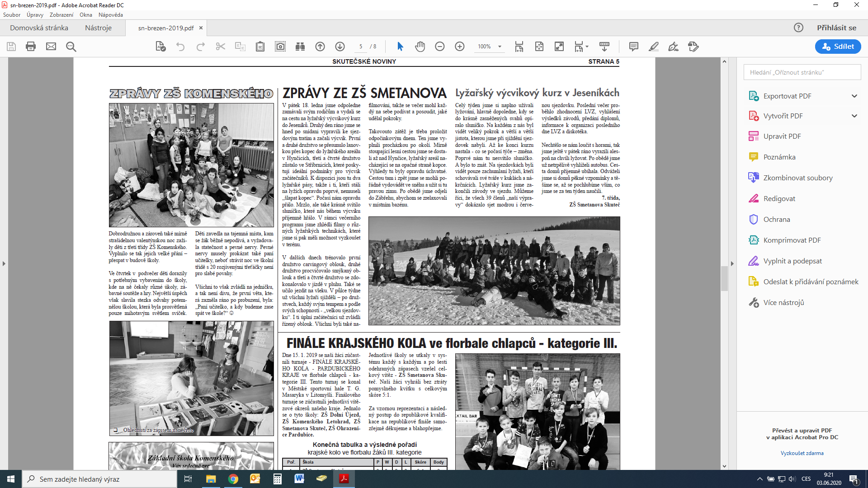868x488 pixels.
Task: Go to previous page arrow
Action: coord(320,47)
